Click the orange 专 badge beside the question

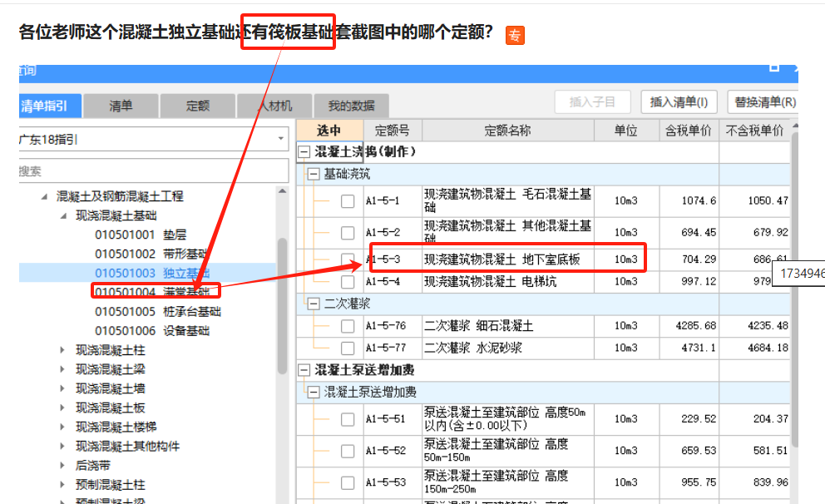click(515, 35)
